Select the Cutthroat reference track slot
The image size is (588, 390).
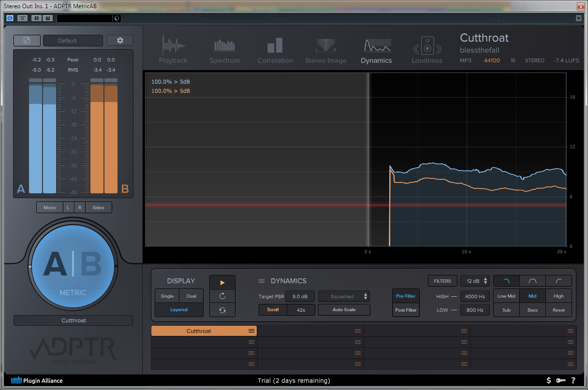click(204, 331)
